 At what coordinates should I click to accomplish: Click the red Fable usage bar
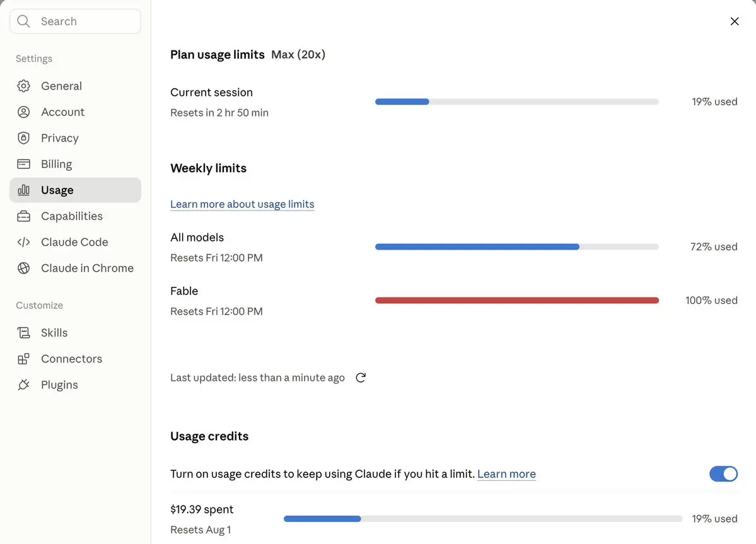517,300
